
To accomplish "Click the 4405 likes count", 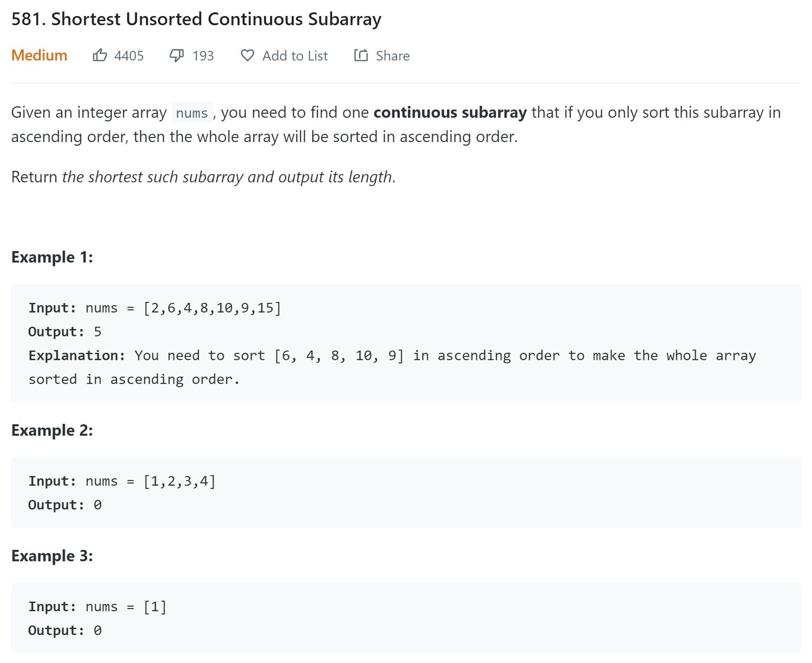I will click(x=129, y=56).
